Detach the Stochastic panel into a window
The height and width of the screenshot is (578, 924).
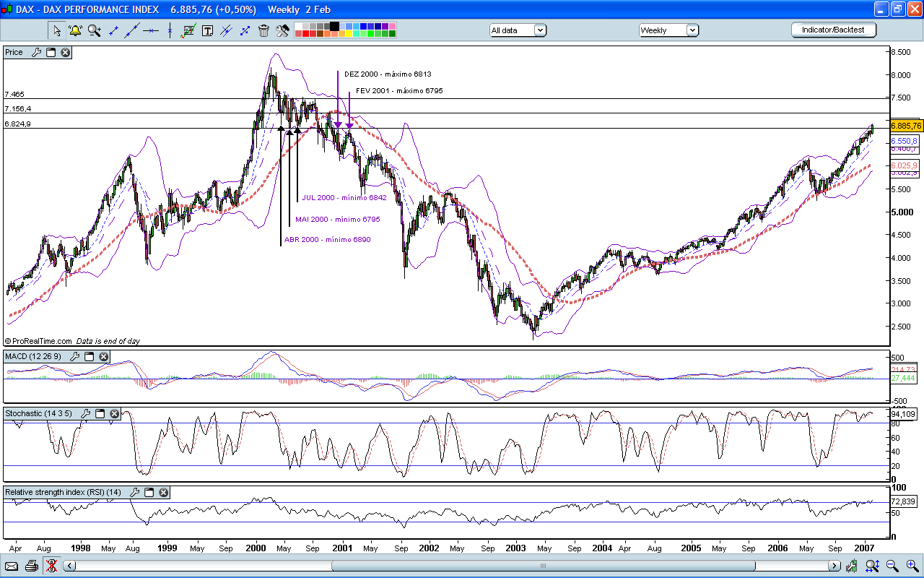click(x=100, y=413)
